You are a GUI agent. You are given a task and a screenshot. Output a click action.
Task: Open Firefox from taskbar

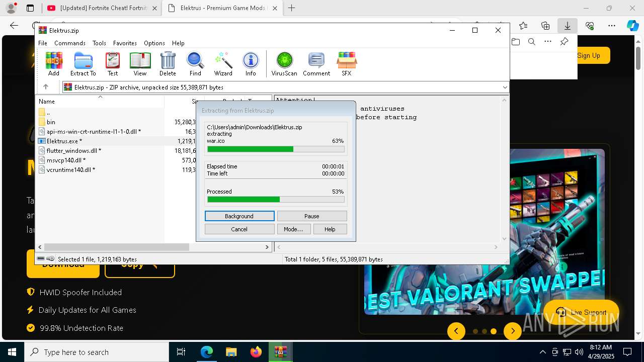pyautogui.click(x=256, y=352)
